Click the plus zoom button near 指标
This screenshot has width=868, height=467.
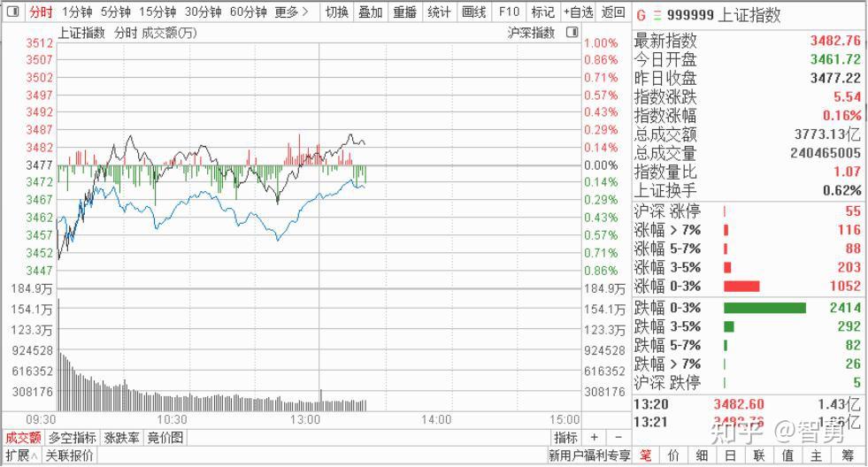pyautogui.click(x=595, y=438)
